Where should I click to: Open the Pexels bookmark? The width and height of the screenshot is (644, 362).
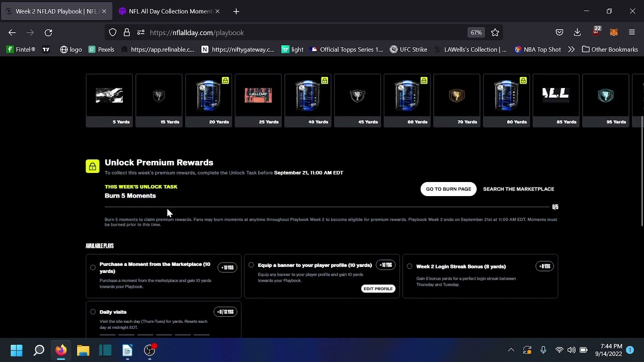pyautogui.click(x=102, y=49)
